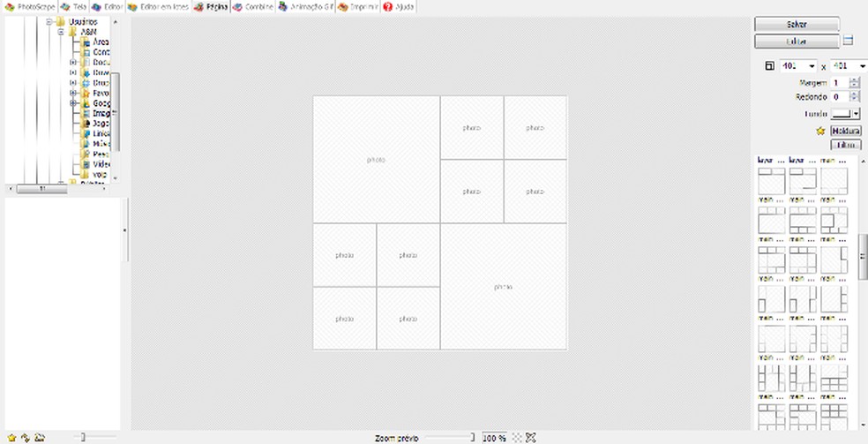Click the Margem value field

point(839,82)
